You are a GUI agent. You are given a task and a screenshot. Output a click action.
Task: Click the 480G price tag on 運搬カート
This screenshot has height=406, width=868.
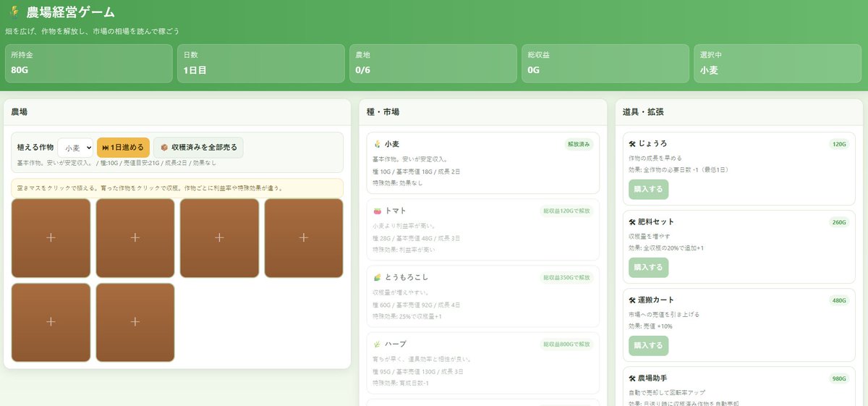(x=839, y=300)
